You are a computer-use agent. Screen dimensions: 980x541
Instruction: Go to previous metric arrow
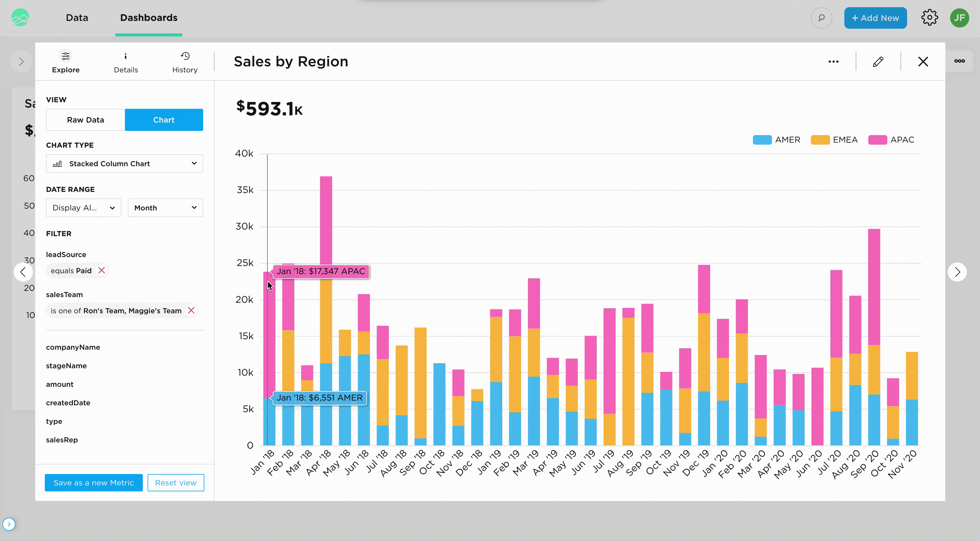(x=23, y=272)
